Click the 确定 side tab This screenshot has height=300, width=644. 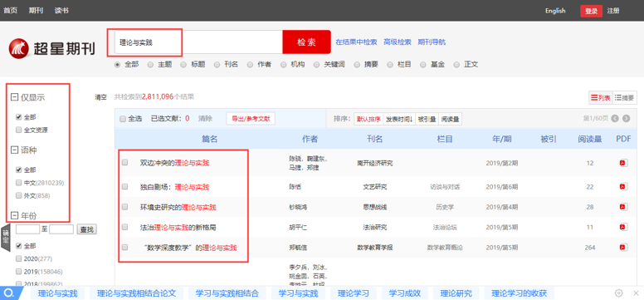click(5, 239)
